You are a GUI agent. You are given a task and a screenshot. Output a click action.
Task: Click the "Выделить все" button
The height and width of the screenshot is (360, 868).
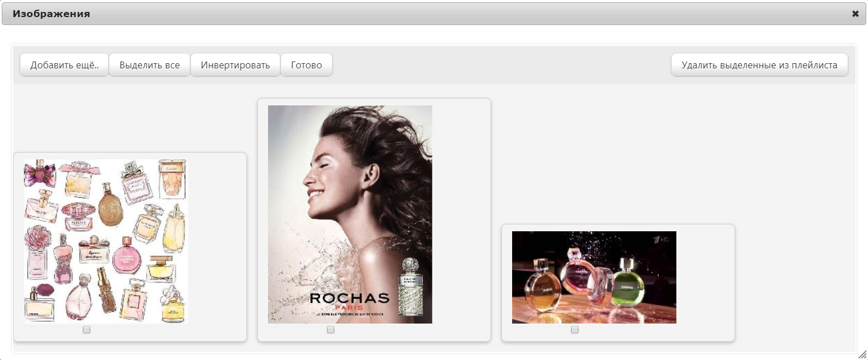[x=149, y=65]
